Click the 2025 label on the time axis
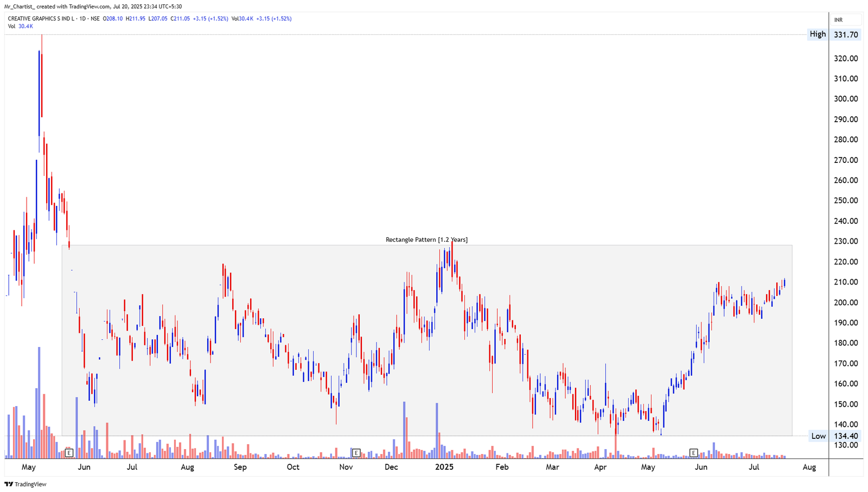Viewport: 868px width, 492px height. pos(444,467)
